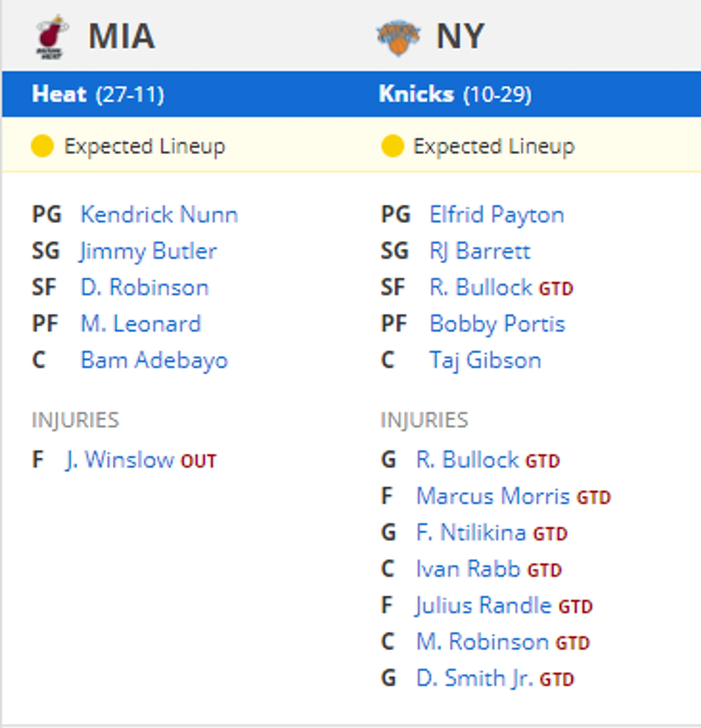Select Julius Randle injury entry
Image resolution: width=701 pixels, height=728 pixels.
click(483, 606)
